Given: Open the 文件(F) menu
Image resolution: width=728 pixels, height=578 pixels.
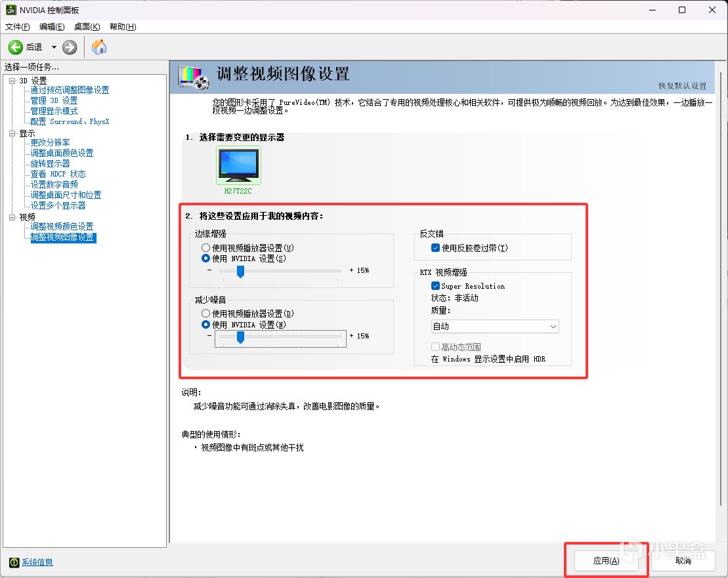Looking at the screenshot, I should point(17,27).
